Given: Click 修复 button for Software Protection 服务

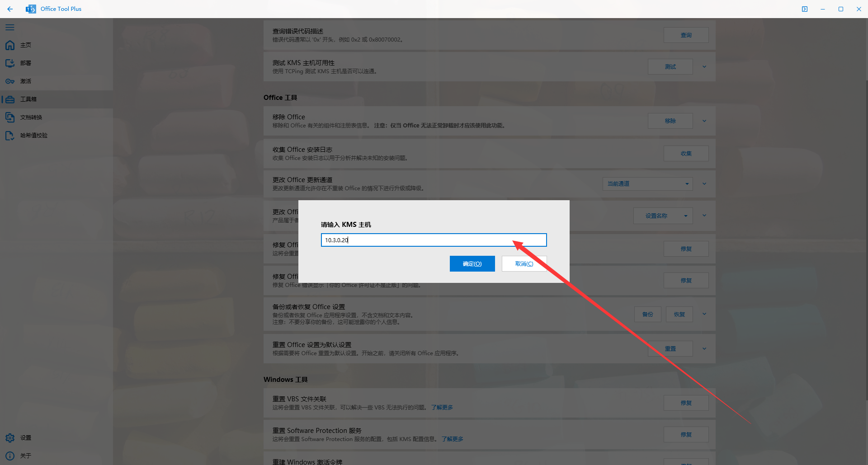Looking at the screenshot, I should (686, 435).
